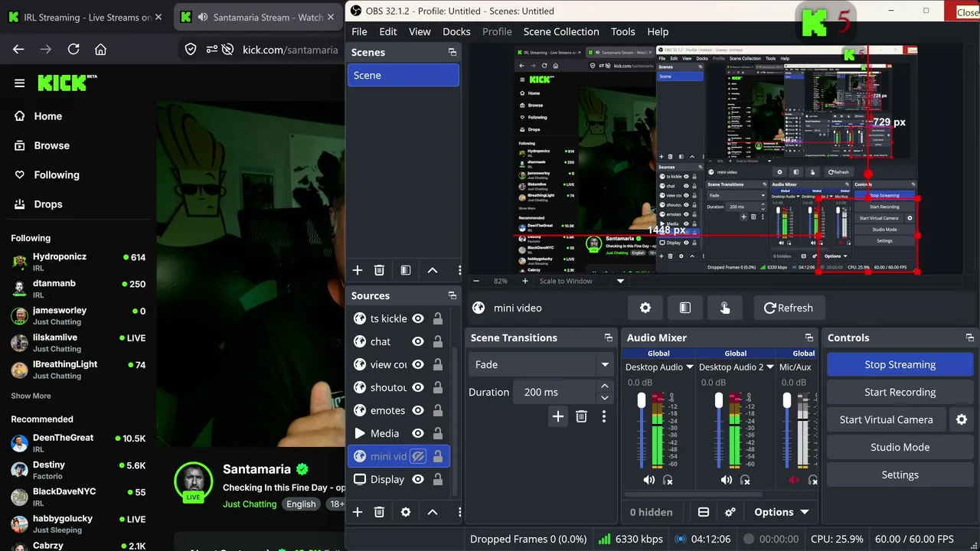This screenshot has width=980, height=551.
Task: Pop out the Audio Mixer dock
Action: coord(809,337)
